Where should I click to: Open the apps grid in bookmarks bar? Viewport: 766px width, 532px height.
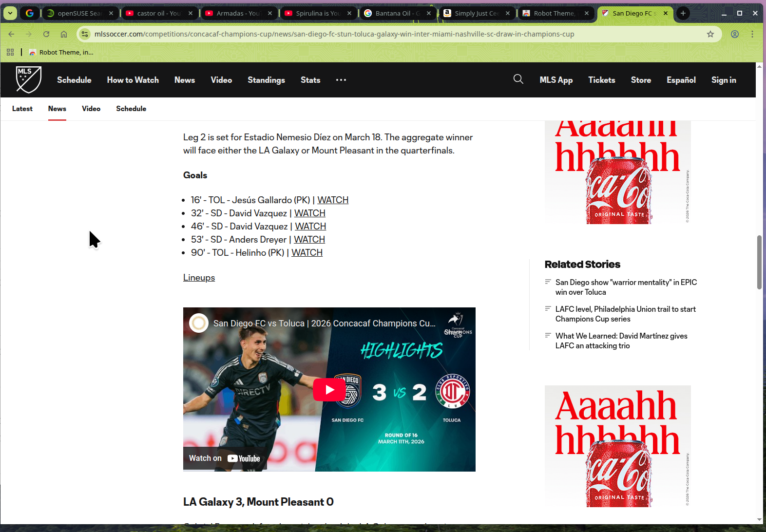pyautogui.click(x=10, y=52)
